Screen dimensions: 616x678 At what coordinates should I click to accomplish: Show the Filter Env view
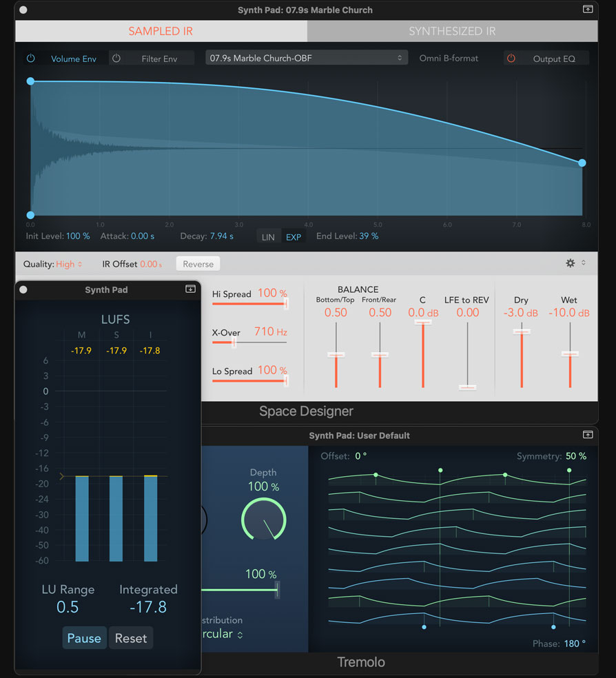click(159, 59)
